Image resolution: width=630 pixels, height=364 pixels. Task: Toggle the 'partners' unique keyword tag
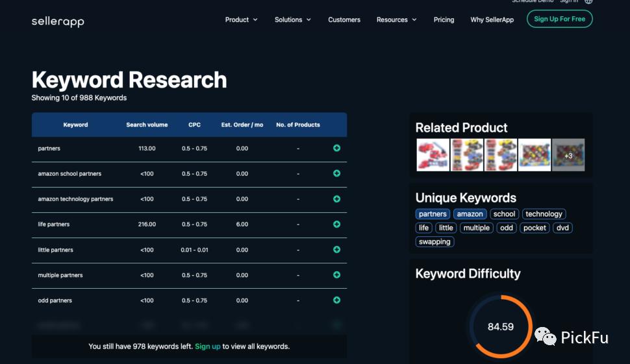click(x=433, y=214)
